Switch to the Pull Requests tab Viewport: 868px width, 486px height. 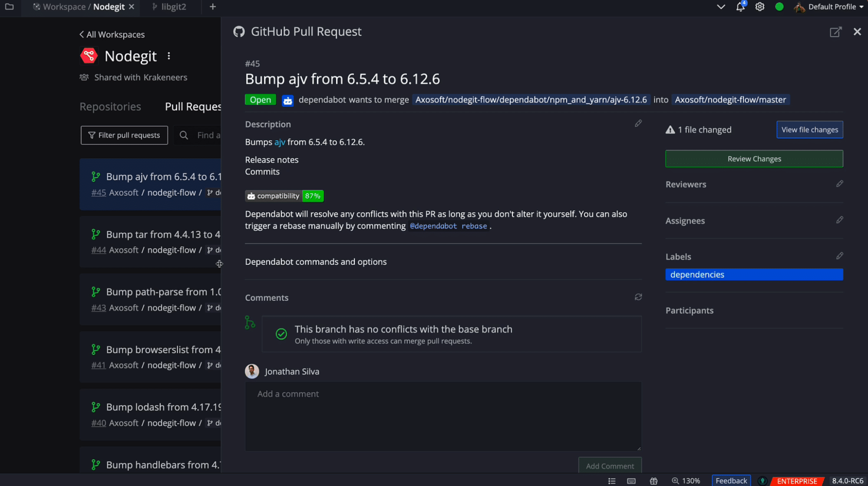click(192, 106)
